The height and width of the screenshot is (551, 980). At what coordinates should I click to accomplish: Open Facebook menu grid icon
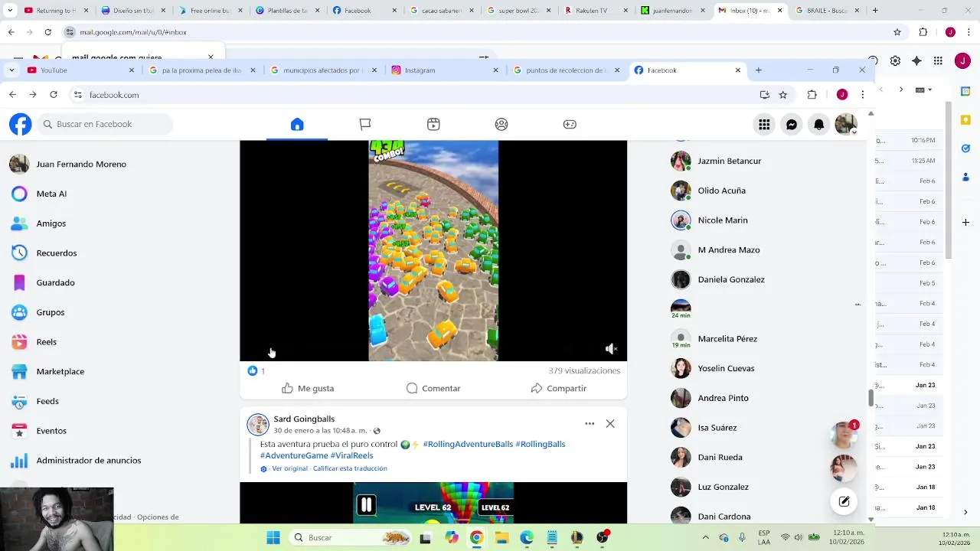pos(764,125)
